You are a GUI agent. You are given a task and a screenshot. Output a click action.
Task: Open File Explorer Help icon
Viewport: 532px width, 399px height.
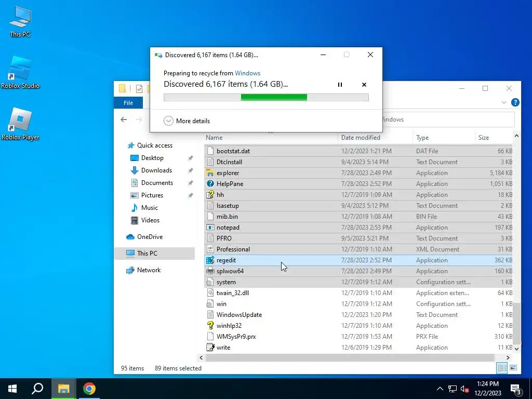[515, 102]
